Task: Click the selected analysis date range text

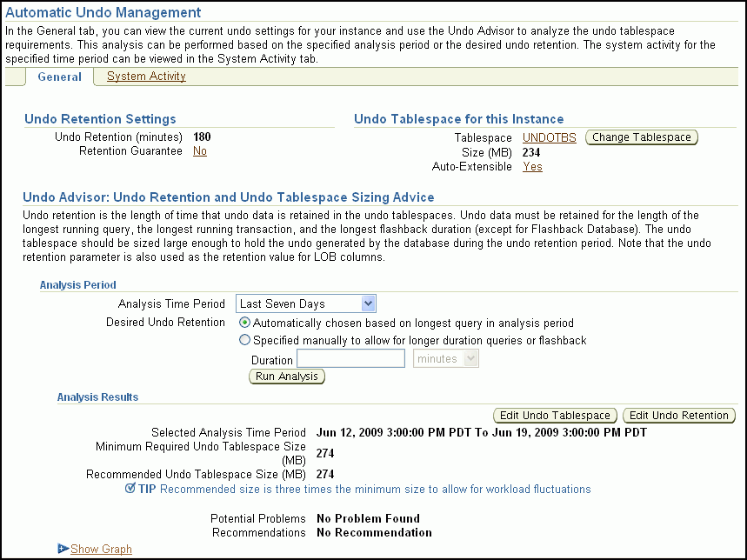Action: tap(482, 432)
